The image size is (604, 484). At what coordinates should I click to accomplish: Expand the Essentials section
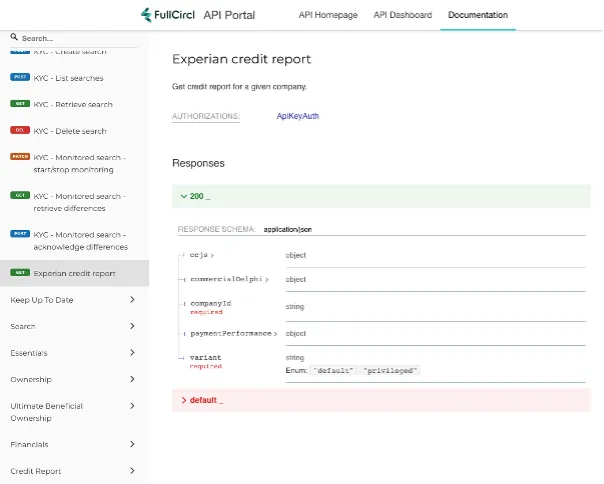coord(74,353)
